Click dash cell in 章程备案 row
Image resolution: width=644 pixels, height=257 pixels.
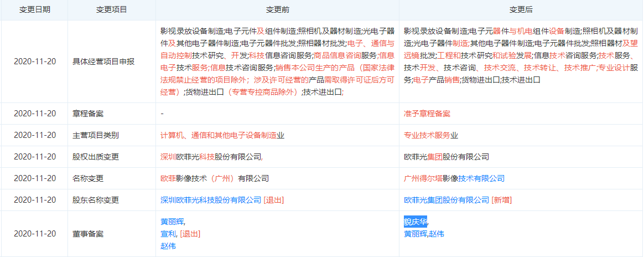162,114
